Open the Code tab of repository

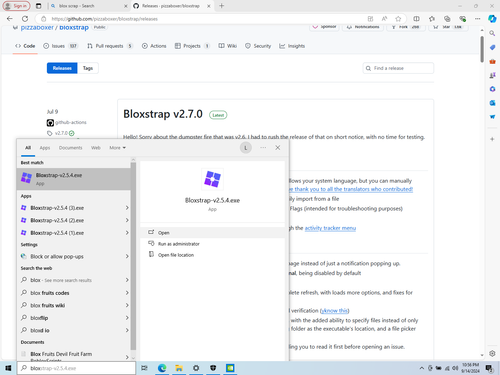pyautogui.click(x=25, y=46)
